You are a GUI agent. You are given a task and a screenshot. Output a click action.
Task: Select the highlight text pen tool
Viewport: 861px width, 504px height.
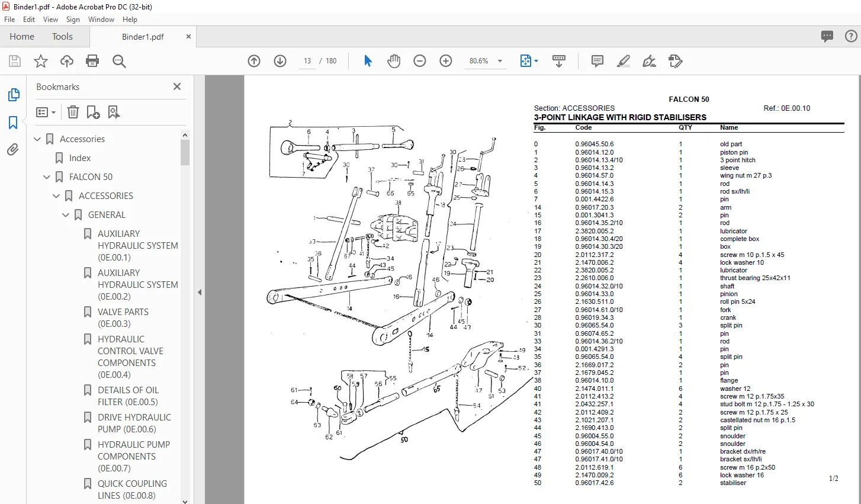coord(624,61)
